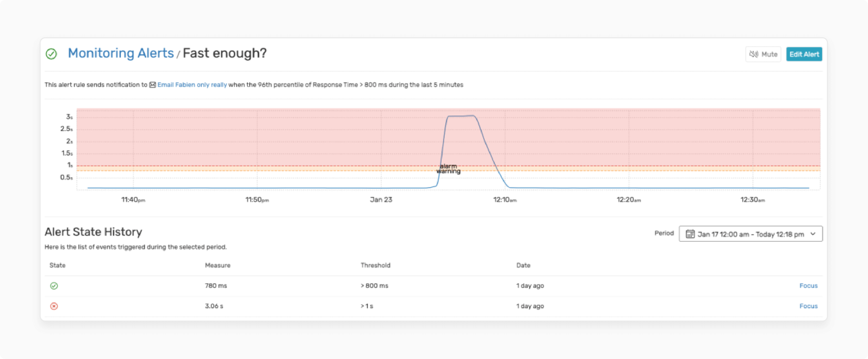Mute this alert
Screen dimensions: 868x359
click(763, 54)
